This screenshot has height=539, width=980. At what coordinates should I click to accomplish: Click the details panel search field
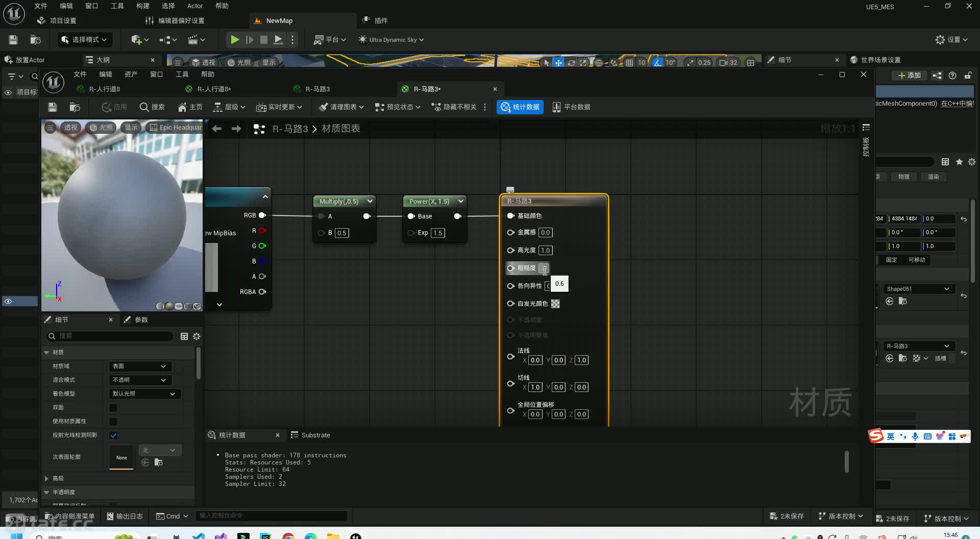tap(110, 336)
